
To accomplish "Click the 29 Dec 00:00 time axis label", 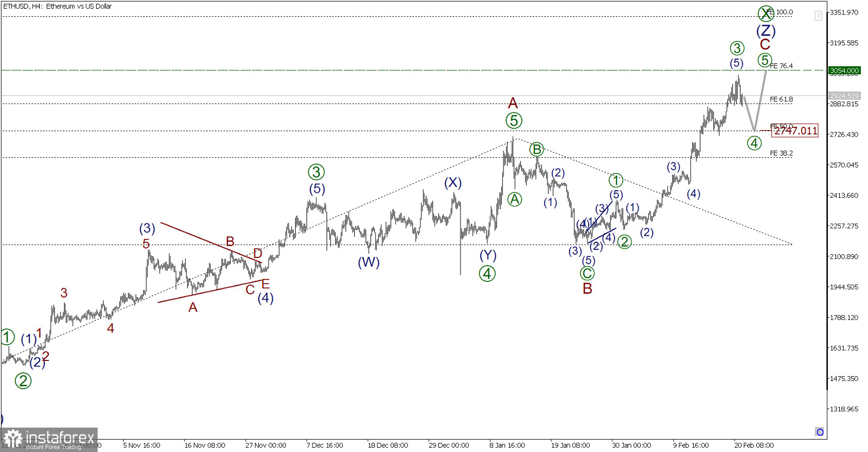I will [449, 445].
